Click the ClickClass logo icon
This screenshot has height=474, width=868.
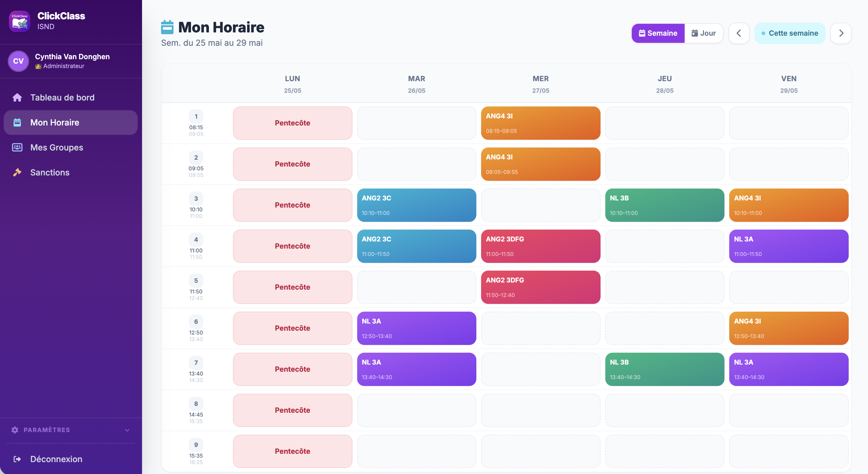point(20,21)
